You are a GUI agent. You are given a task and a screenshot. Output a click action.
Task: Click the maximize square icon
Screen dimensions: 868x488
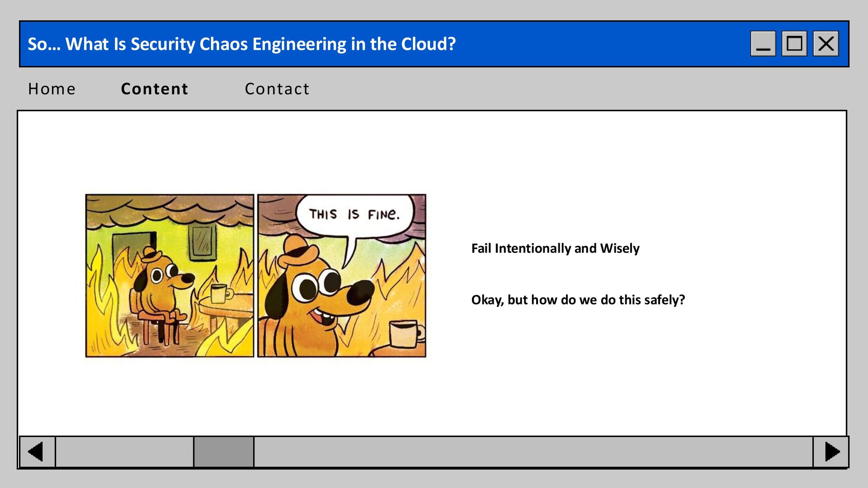point(794,44)
